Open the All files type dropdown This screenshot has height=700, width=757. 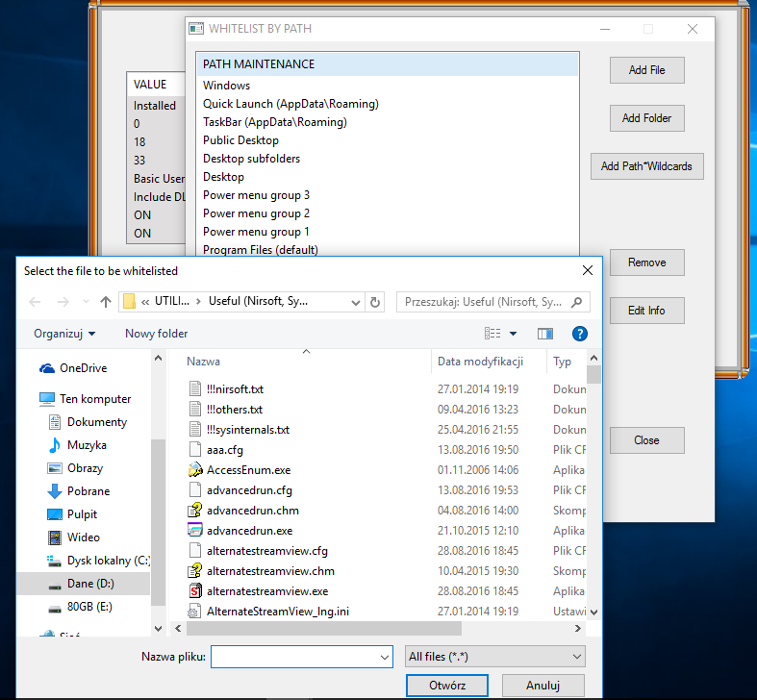[495, 657]
